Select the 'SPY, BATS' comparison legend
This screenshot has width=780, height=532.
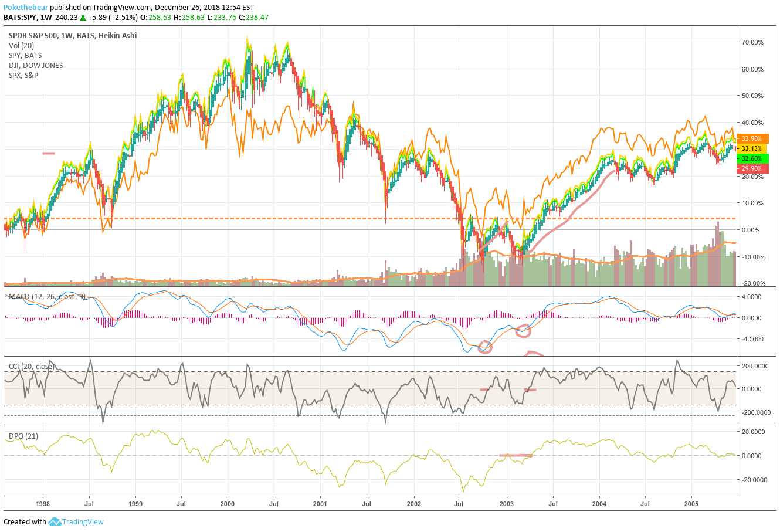pyautogui.click(x=25, y=56)
